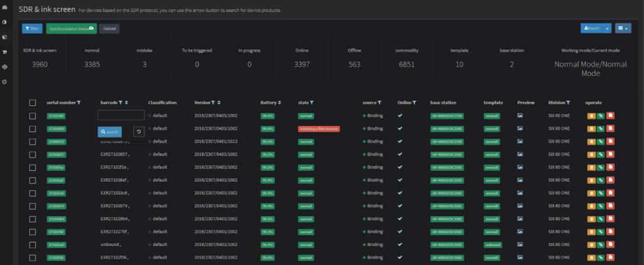This screenshot has height=265, width=644.
Task: Reset the barcode search with undo icon
Action: click(139, 132)
